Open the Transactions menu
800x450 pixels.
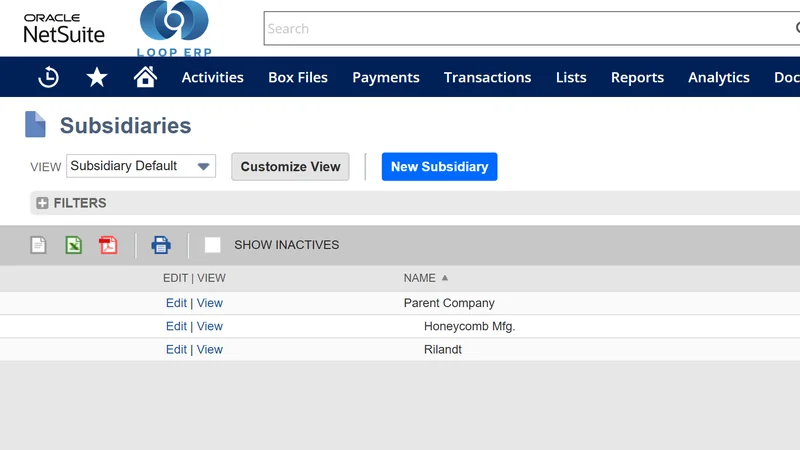[x=487, y=78]
